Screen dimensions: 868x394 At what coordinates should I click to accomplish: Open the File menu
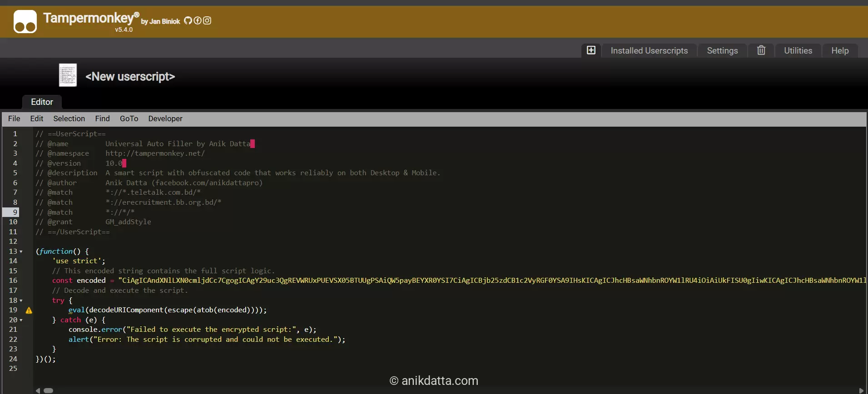point(14,118)
